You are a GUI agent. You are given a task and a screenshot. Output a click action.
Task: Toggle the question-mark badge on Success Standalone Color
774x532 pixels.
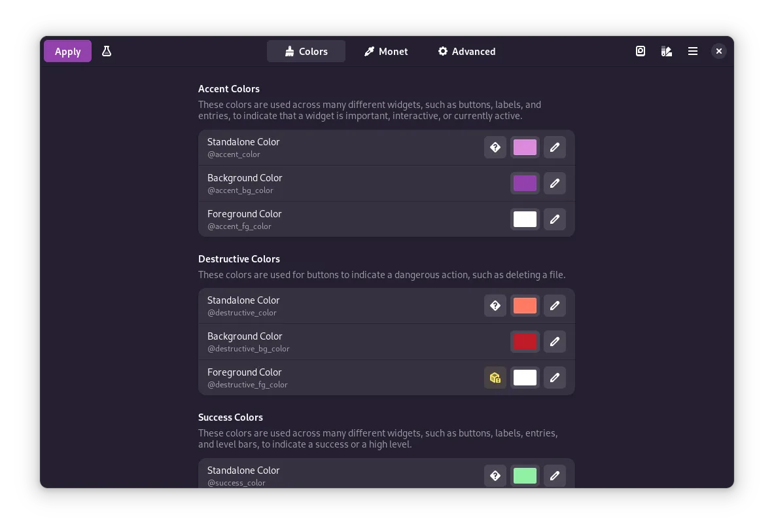(x=495, y=476)
